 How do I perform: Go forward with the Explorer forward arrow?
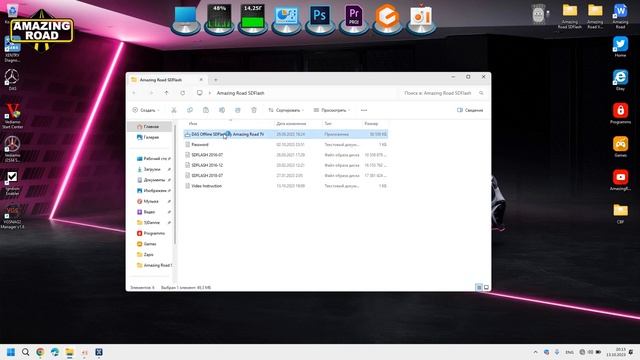tap(151, 93)
